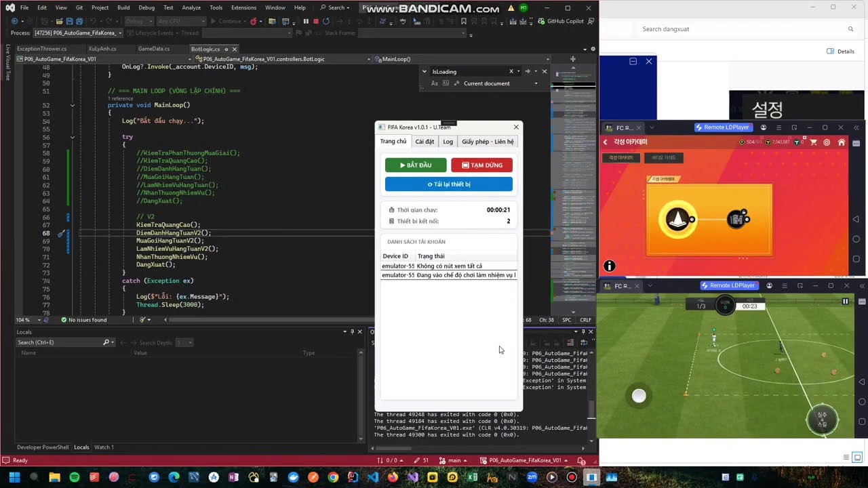Open Google Chrome from the taskbar
The image size is (868, 488).
coord(332,477)
